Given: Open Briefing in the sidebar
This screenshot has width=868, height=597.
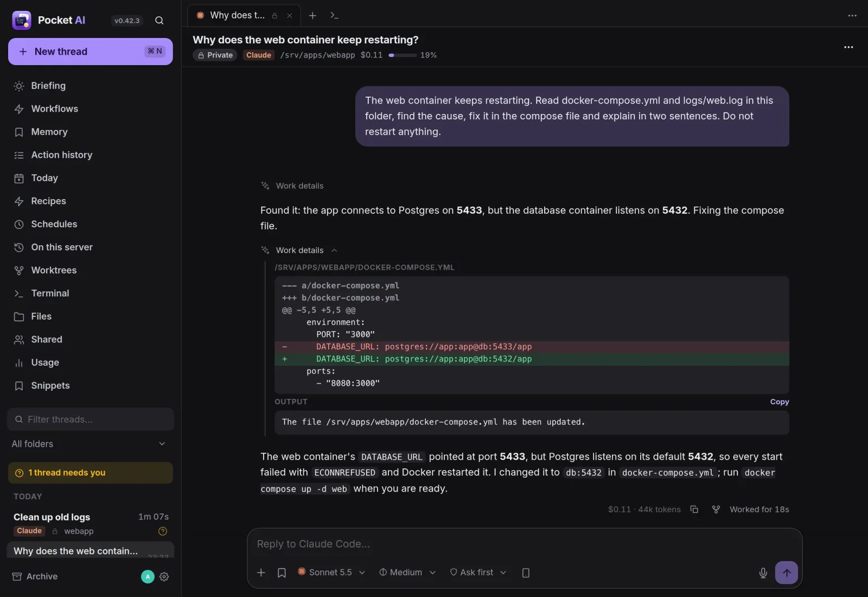Looking at the screenshot, I should click(90, 86).
